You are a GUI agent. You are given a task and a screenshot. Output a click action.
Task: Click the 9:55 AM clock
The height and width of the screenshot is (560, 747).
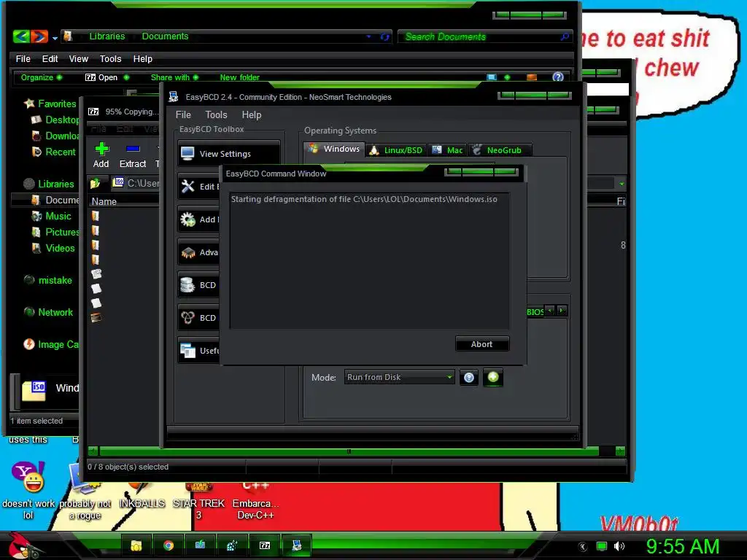click(683, 546)
